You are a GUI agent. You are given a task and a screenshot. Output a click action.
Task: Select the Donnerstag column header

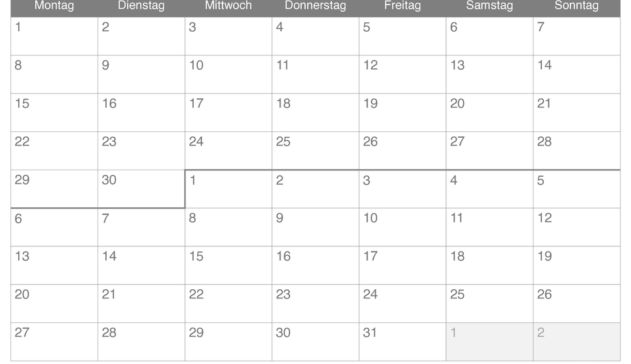click(x=315, y=6)
